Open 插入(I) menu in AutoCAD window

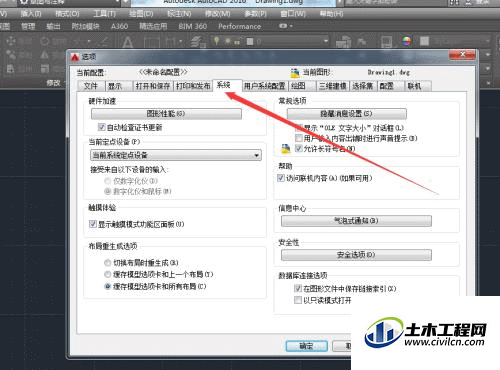[31, 14]
